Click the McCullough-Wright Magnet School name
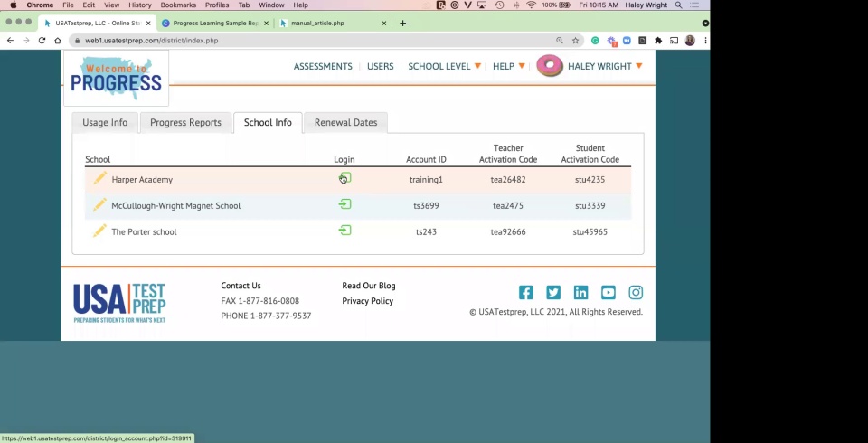The image size is (868, 443). point(176,205)
